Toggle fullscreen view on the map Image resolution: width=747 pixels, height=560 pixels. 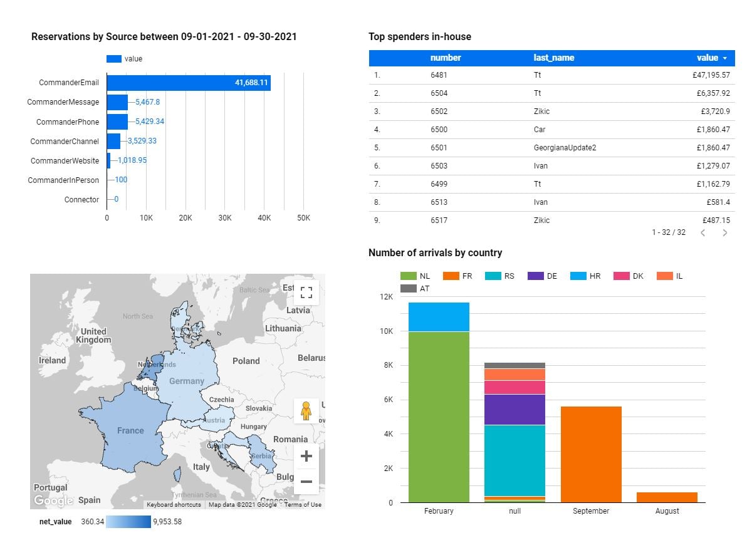(x=306, y=293)
